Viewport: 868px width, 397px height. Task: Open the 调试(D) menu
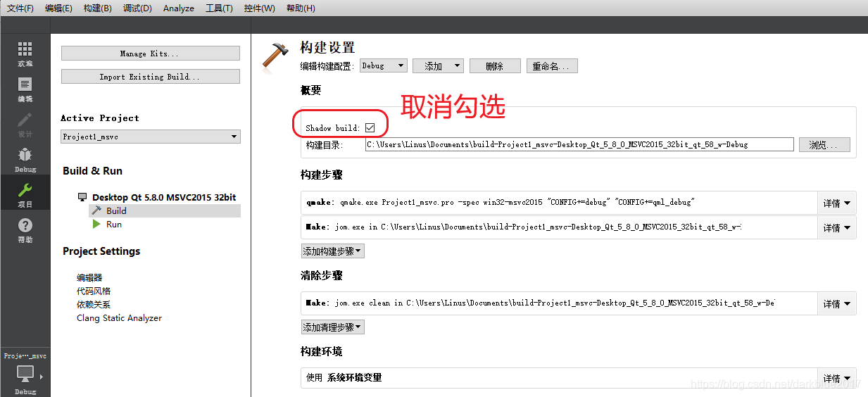(137, 8)
